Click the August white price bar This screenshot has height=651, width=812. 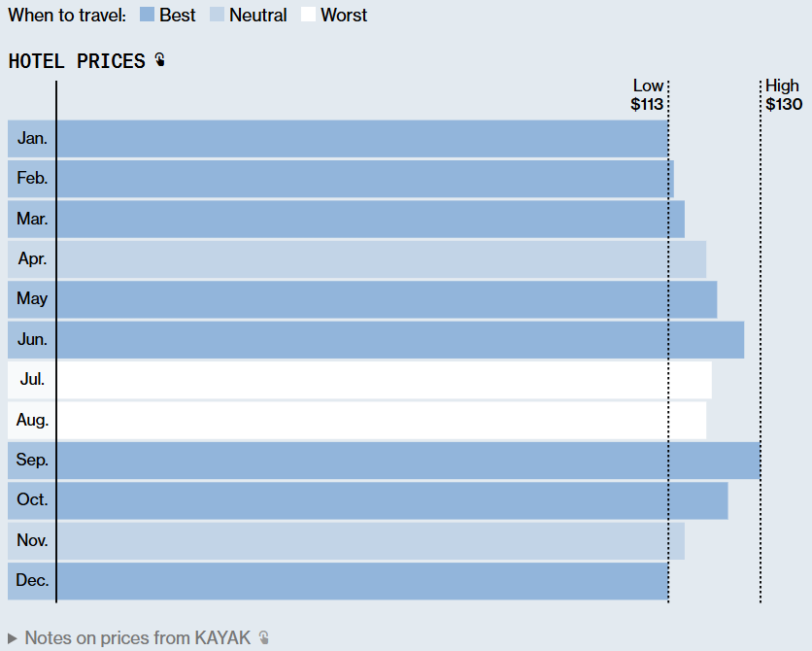point(381,421)
